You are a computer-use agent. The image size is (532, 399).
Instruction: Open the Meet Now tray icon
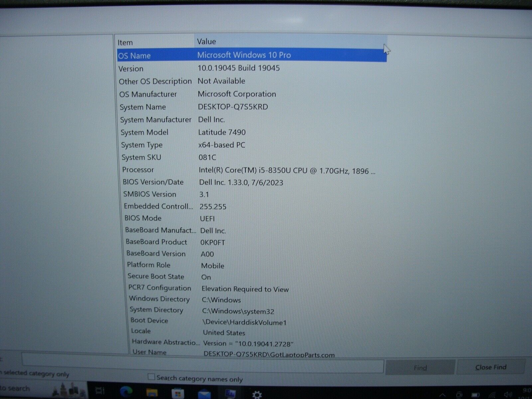pyautogui.click(x=459, y=395)
